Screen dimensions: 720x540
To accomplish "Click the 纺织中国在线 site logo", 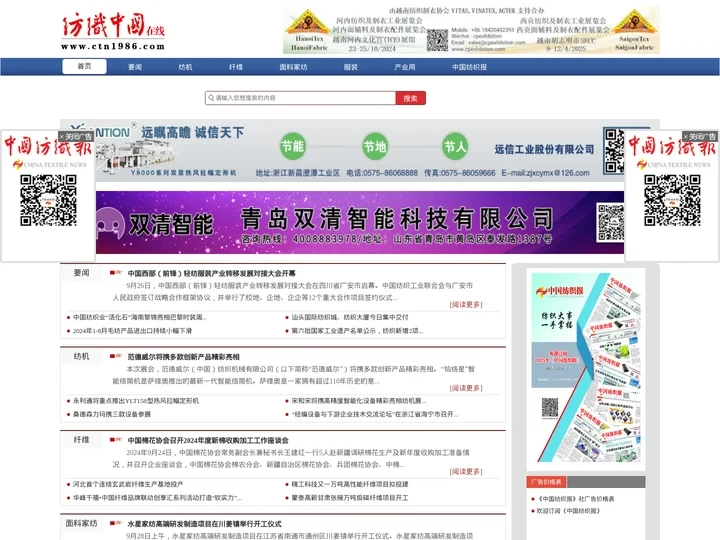I will click(113, 31).
